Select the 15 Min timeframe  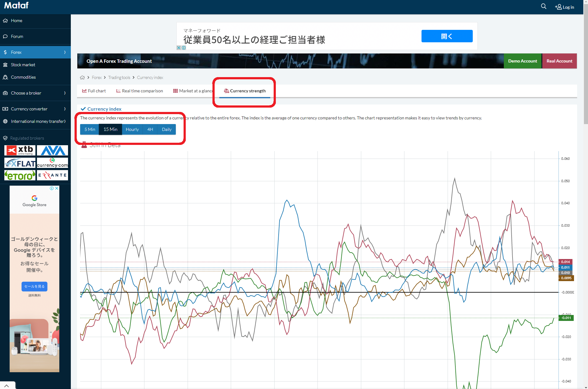point(110,129)
